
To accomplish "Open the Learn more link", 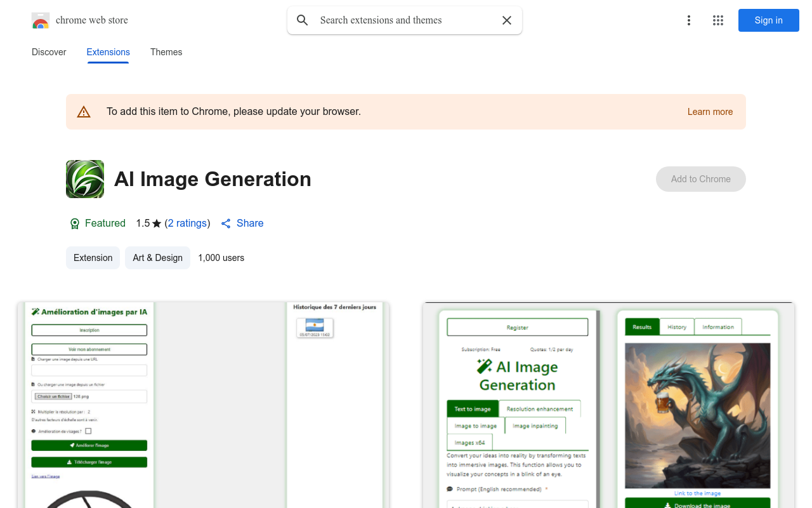I will tap(710, 112).
